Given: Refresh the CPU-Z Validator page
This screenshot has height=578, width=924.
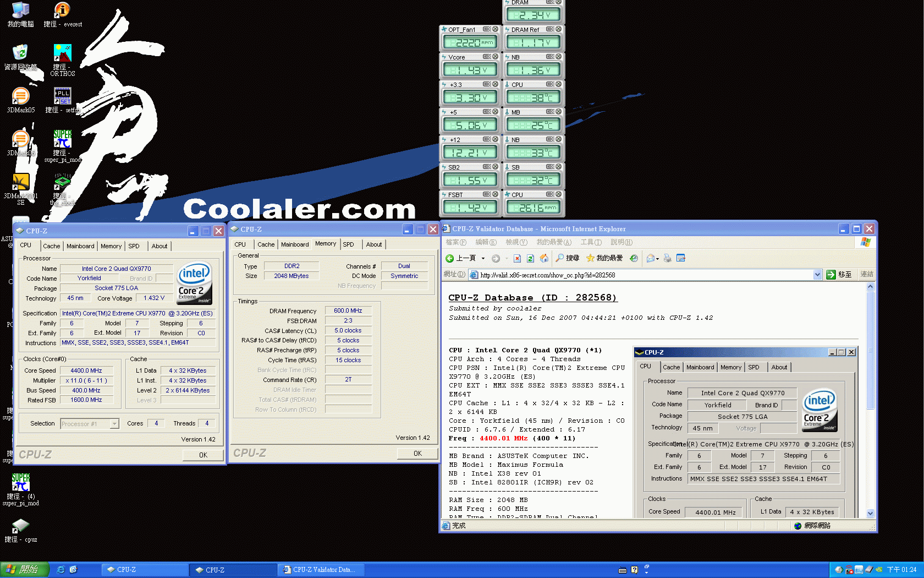Looking at the screenshot, I should (530, 258).
